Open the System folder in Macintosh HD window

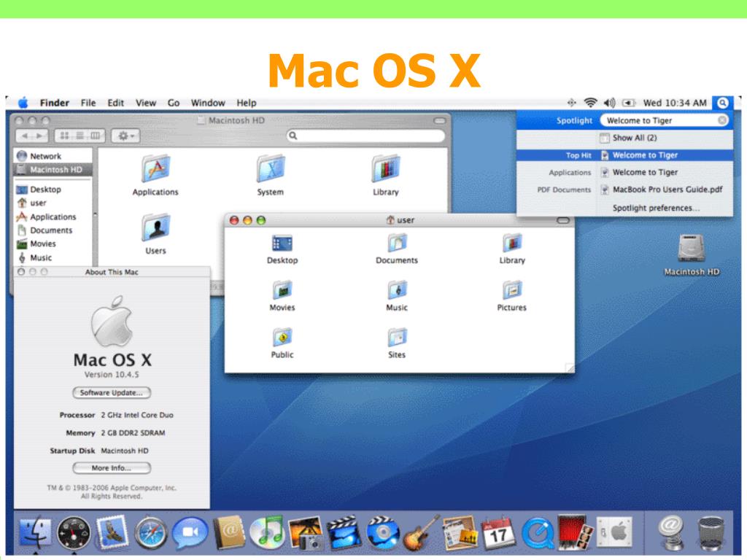[x=270, y=175]
